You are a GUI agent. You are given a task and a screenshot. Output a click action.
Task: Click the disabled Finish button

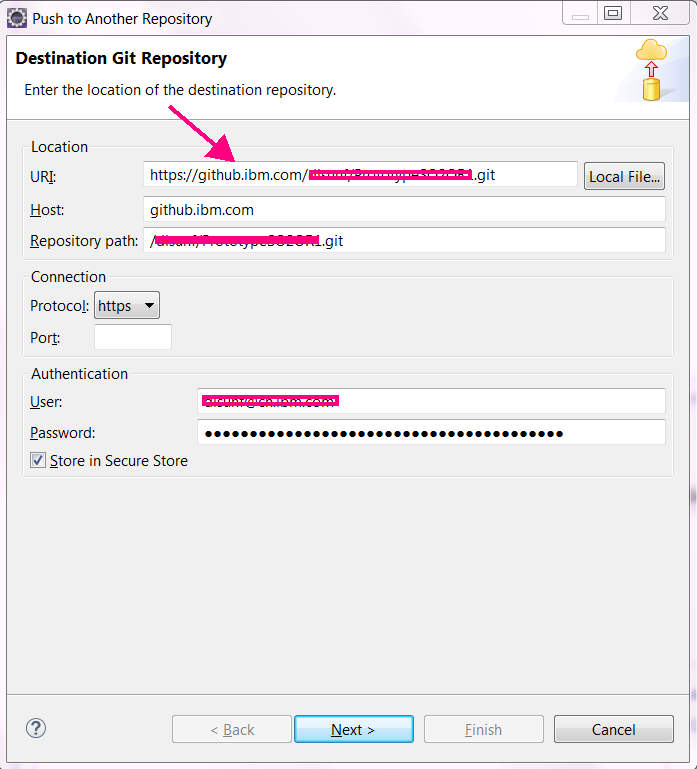pyautogui.click(x=484, y=729)
